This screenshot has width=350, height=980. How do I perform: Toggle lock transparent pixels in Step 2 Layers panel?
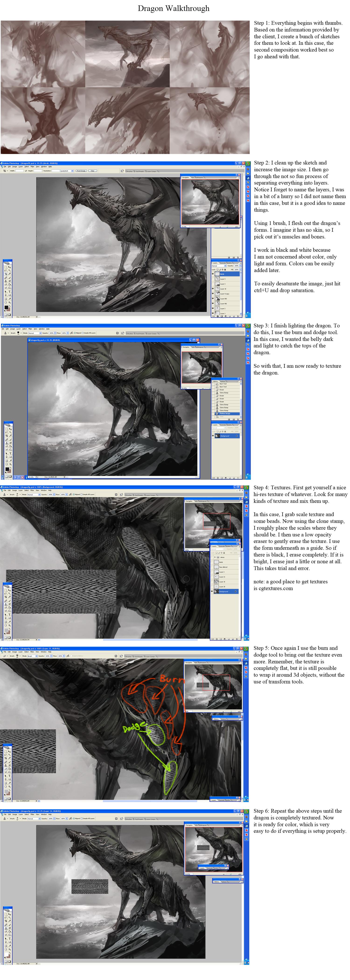click(x=218, y=270)
